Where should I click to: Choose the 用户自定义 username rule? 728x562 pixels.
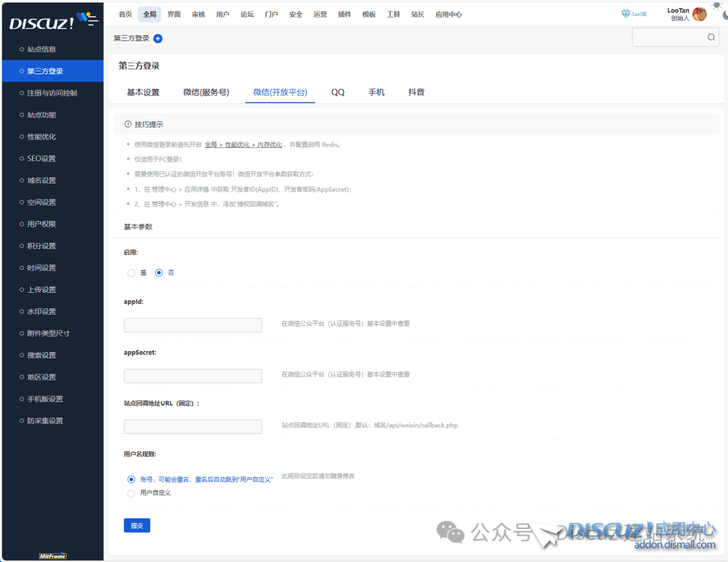[x=131, y=493]
